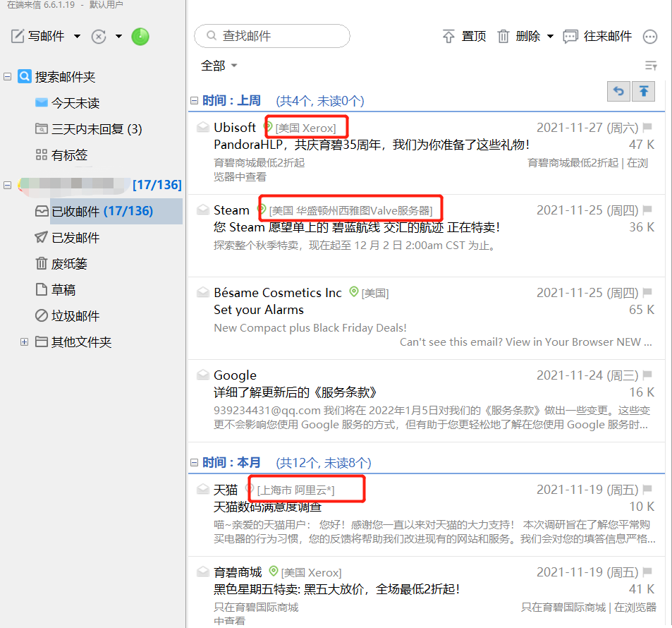The image size is (672, 628).
Task: Click the 置顶 pin-to-top button
Action: point(464,37)
